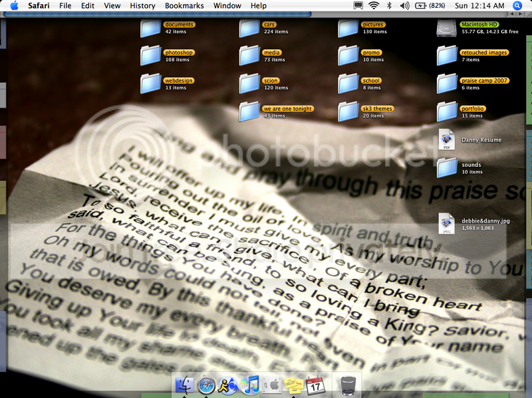Open System Preferences in the dock
This screenshot has width=532, height=398.
click(271, 384)
